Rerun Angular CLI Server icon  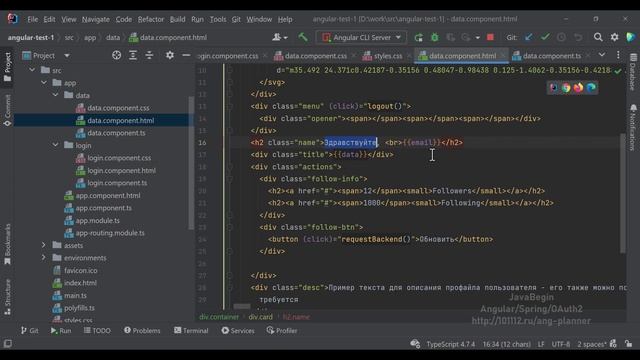pos(418,38)
